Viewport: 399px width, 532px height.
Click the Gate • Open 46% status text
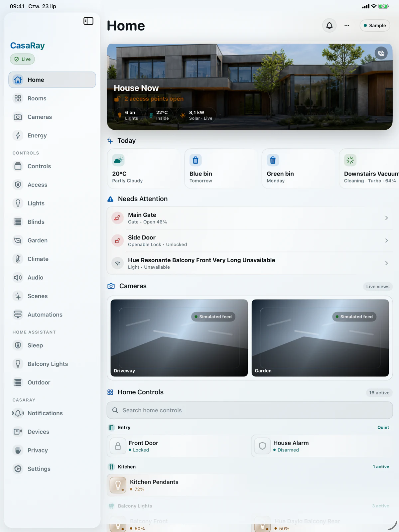click(x=147, y=222)
